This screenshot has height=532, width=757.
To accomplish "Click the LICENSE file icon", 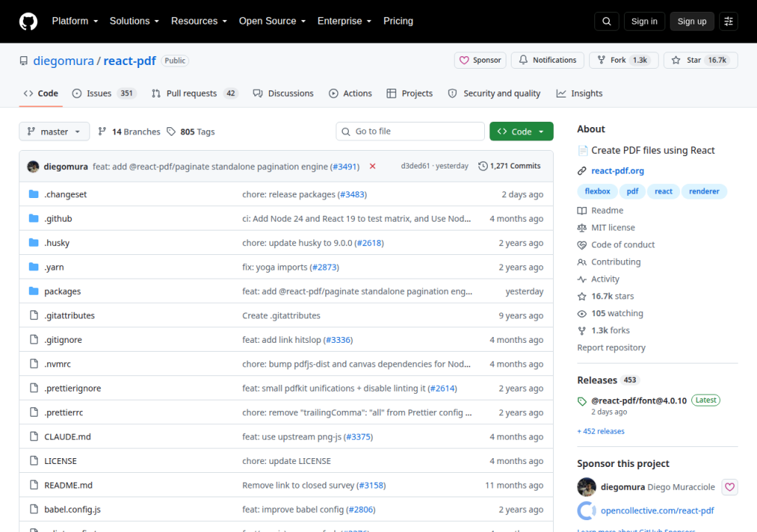I will (34, 460).
